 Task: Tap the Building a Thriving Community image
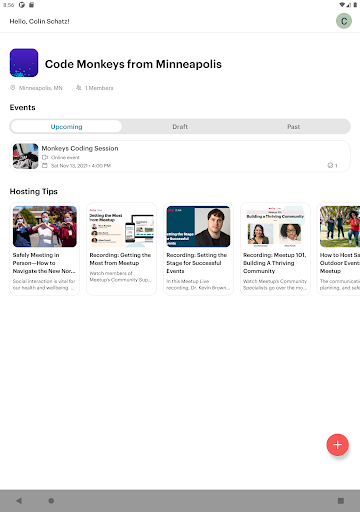[275, 227]
